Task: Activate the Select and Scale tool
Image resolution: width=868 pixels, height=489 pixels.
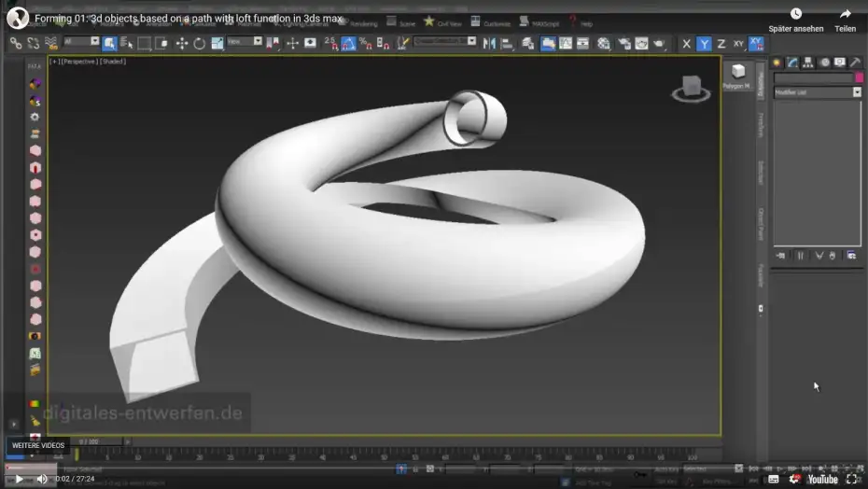Action: [217, 43]
